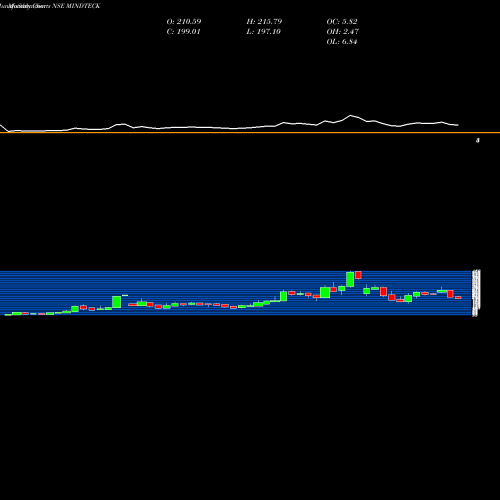Click the OH: 2.47 value
The image size is (500, 500).
pyautogui.click(x=342, y=32)
